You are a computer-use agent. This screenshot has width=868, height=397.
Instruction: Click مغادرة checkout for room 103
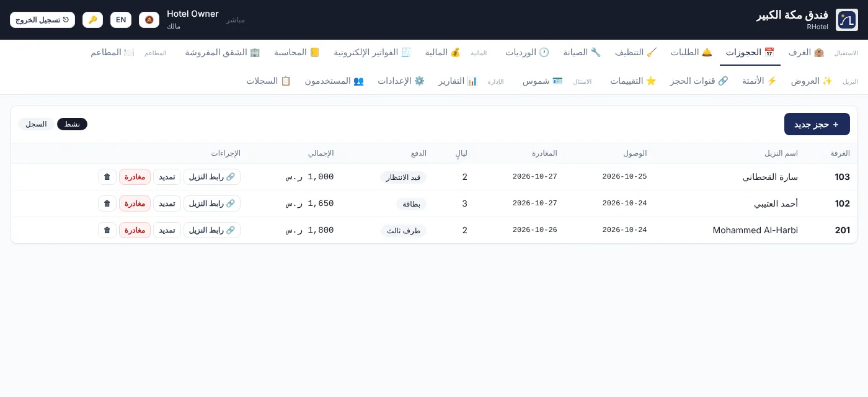point(135,177)
